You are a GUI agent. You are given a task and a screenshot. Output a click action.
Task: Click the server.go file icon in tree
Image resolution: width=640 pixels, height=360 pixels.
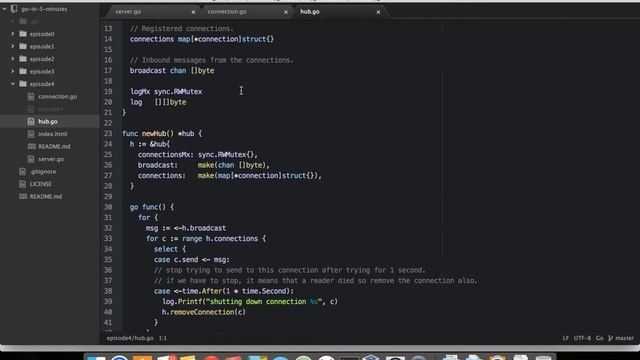[x=31, y=159]
